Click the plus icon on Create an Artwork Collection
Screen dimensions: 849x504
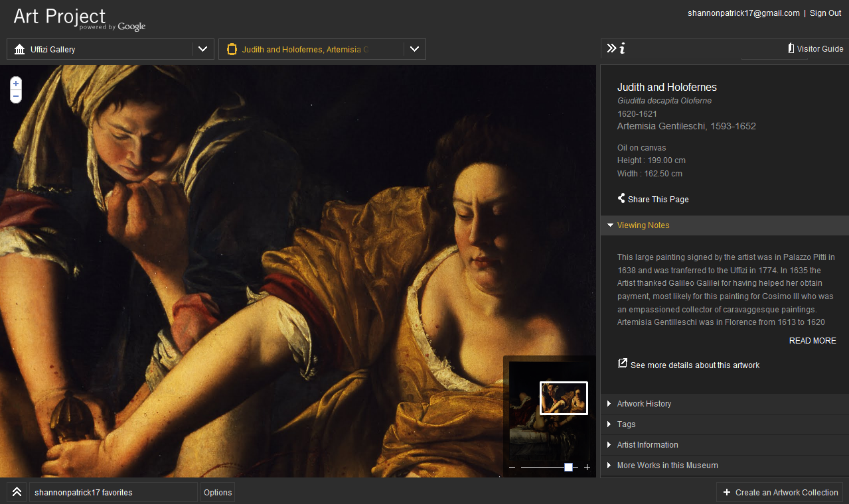point(726,492)
